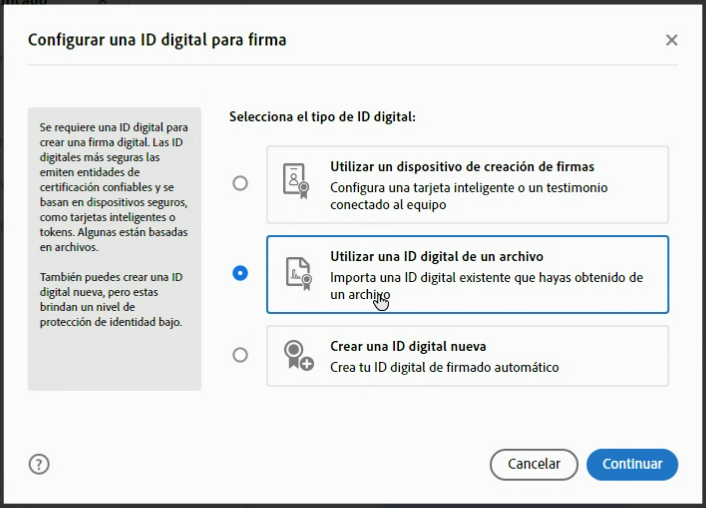Close the Configurar una ID digital dialog
Image resolution: width=706 pixels, height=508 pixels.
[x=671, y=40]
